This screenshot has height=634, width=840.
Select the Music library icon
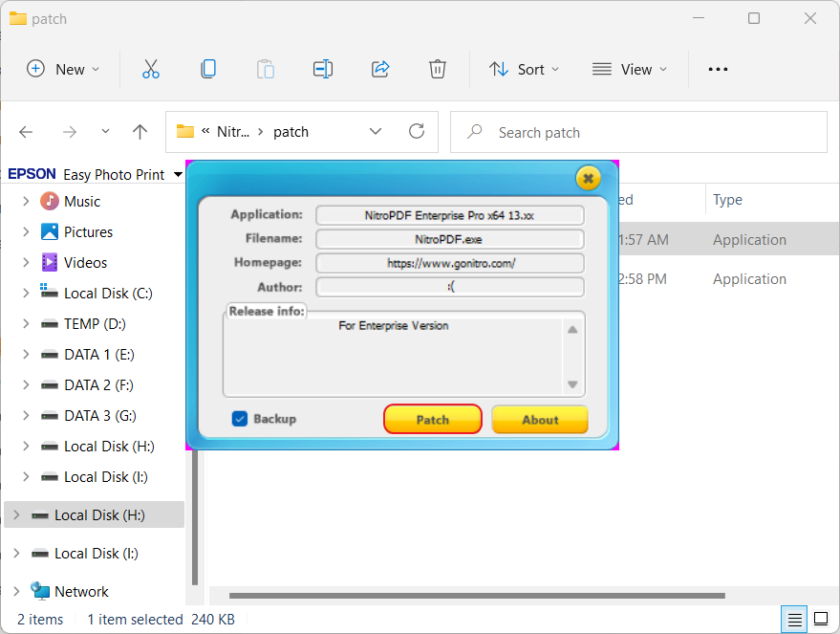coord(50,202)
